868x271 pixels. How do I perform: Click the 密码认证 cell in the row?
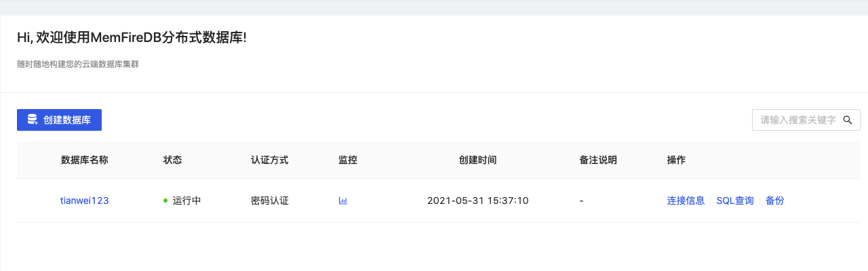point(270,201)
